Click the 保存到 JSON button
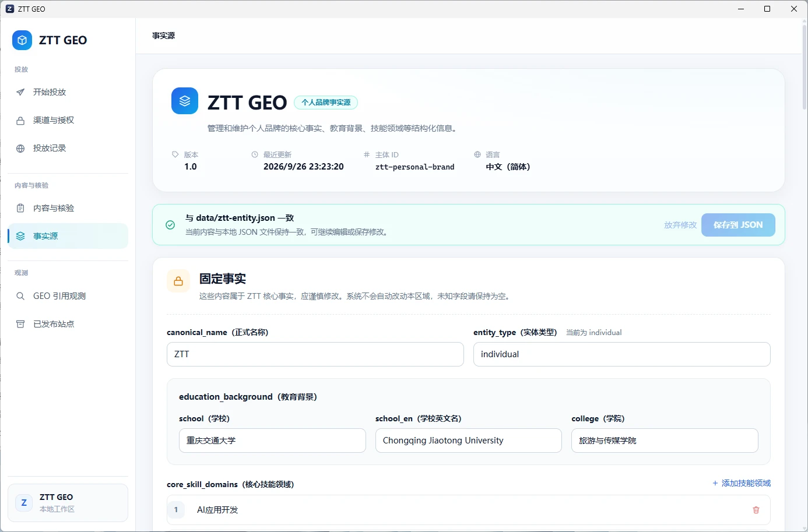 coord(738,225)
